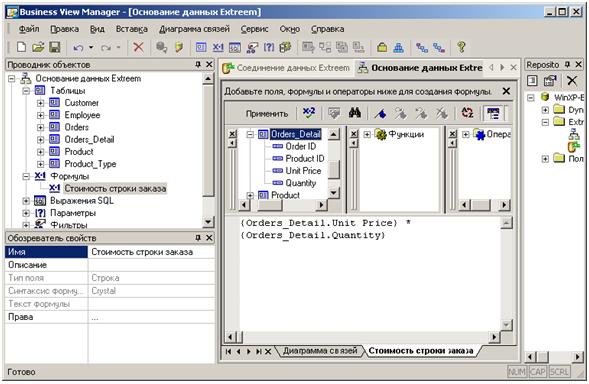Click the blue hierarchy icon beside the padlock
This screenshot has height=384, width=589.
pos(399,47)
